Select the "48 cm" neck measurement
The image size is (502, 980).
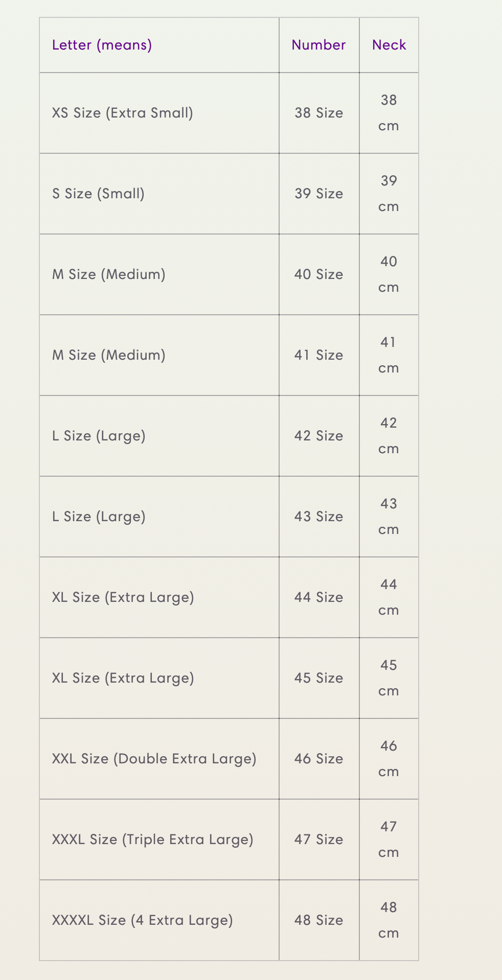389,920
